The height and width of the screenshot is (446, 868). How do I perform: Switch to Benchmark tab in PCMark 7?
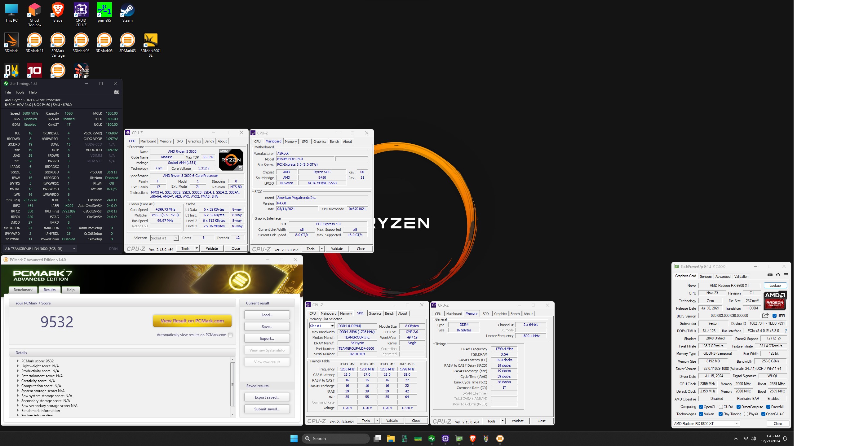(23, 290)
